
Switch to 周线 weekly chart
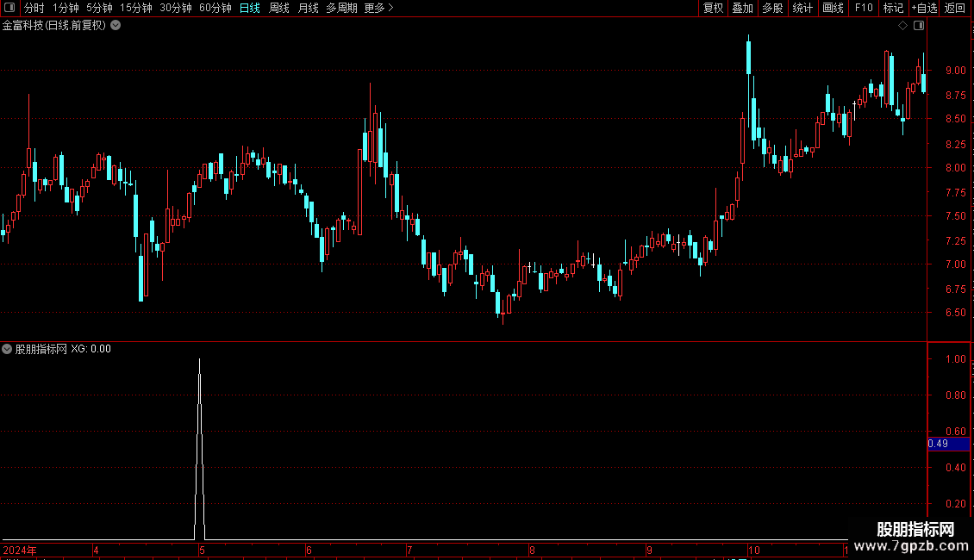[279, 8]
